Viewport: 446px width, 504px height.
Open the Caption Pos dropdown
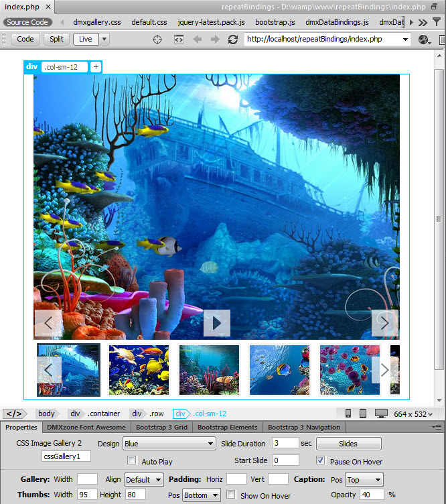pyautogui.click(x=364, y=480)
